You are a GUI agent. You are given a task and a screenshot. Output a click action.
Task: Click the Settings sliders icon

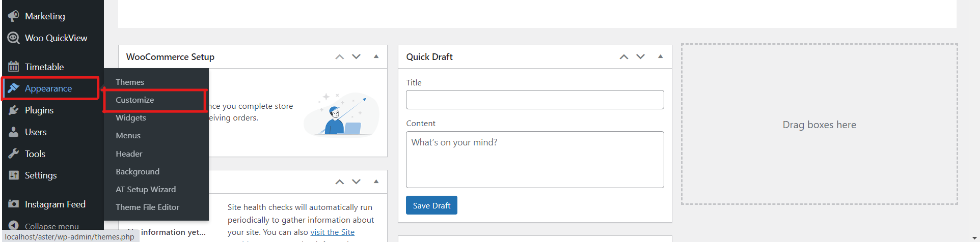click(14, 175)
